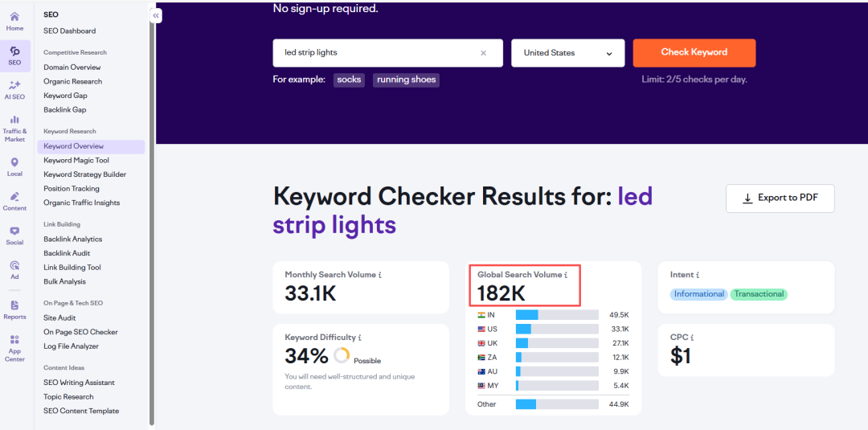
Task: Click the South Africa (ZA) flag
Action: [x=481, y=358]
